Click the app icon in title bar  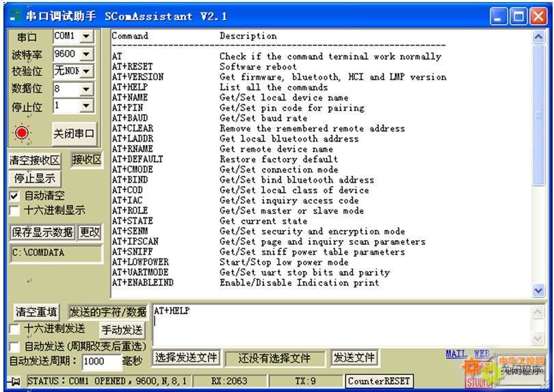[15, 16]
